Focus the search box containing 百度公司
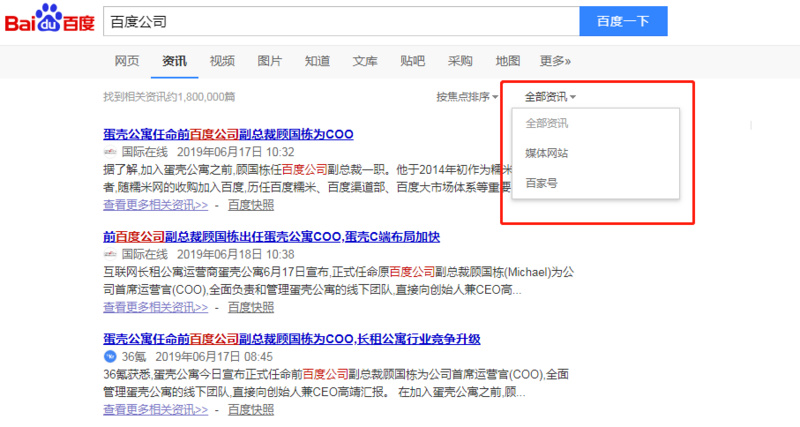 coord(341,21)
